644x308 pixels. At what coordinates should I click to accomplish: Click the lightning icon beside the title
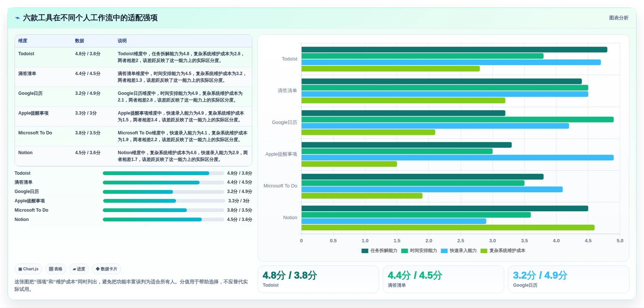point(17,18)
